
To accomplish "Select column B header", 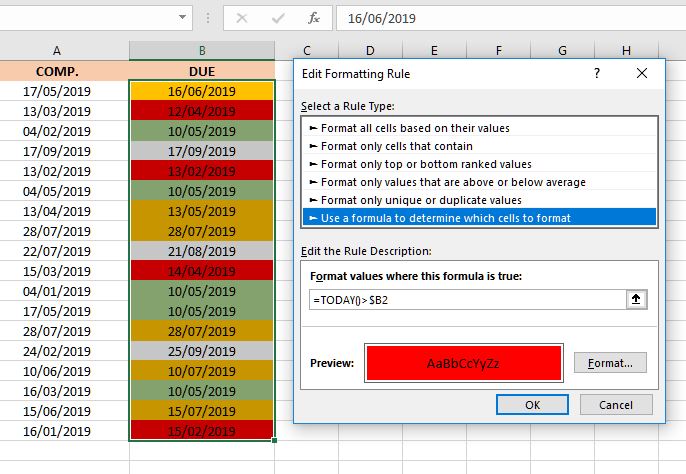I will click(202, 51).
